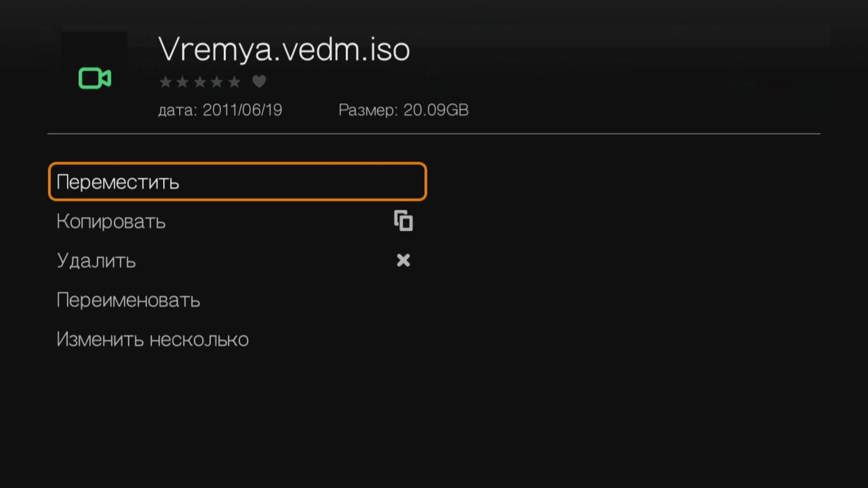Click the X icon beside Удалить
Screen dimensions: 868x488
pos(403,260)
